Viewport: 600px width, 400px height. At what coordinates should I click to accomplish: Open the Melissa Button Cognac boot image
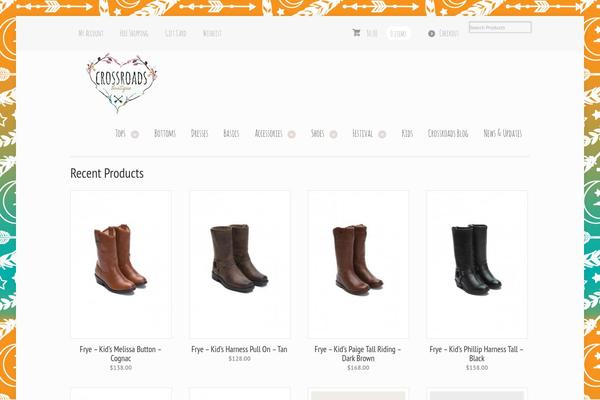pyautogui.click(x=121, y=264)
